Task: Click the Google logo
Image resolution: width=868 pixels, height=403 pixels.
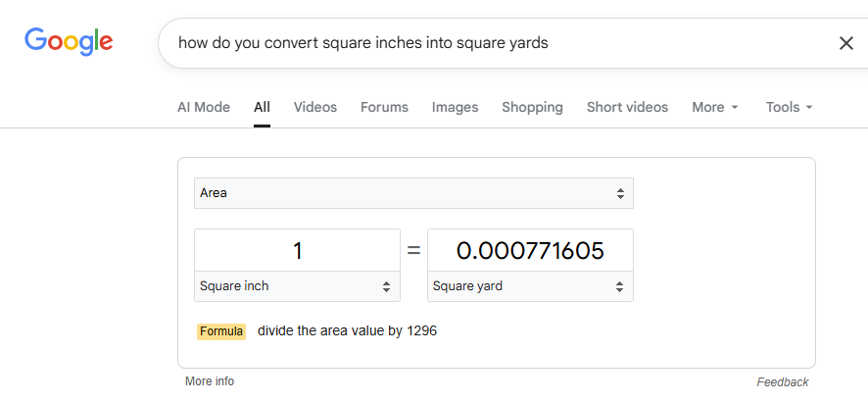Action: pyautogui.click(x=69, y=41)
